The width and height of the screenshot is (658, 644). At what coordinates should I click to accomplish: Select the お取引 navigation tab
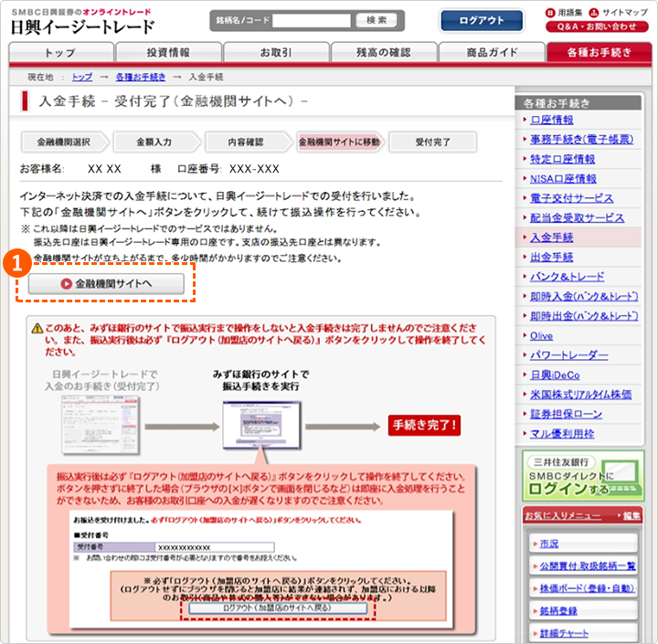coord(276,52)
